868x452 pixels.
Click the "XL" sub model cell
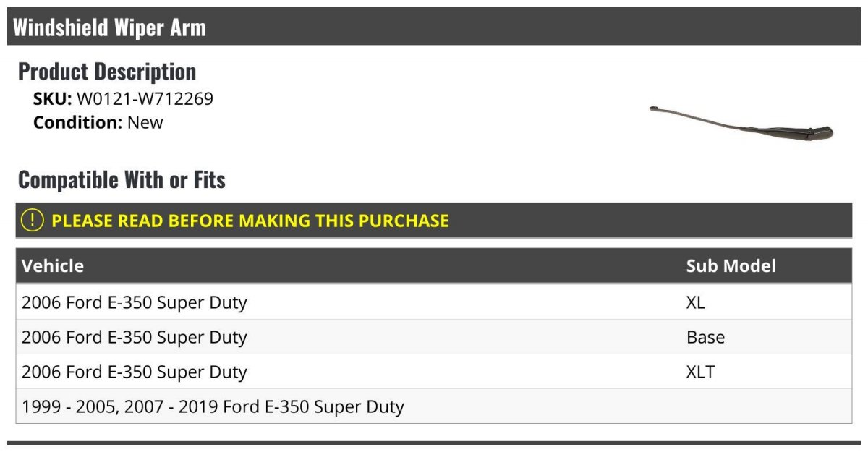(x=695, y=302)
